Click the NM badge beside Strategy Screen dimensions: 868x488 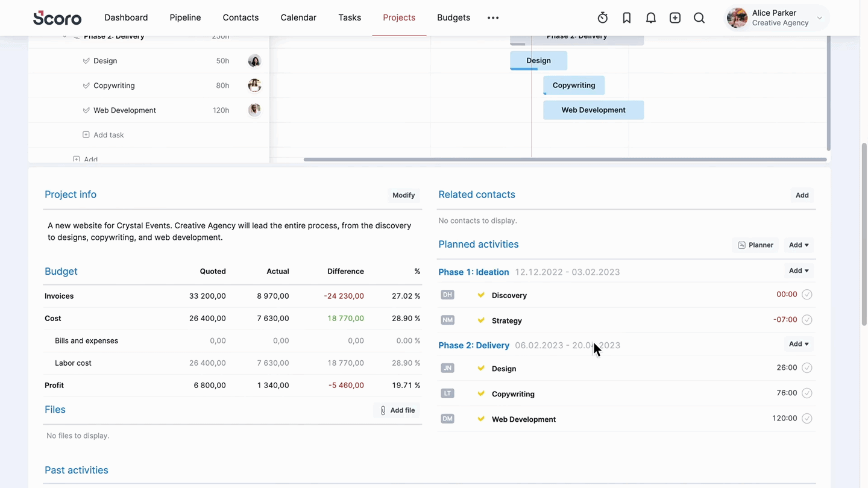point(447,320)
